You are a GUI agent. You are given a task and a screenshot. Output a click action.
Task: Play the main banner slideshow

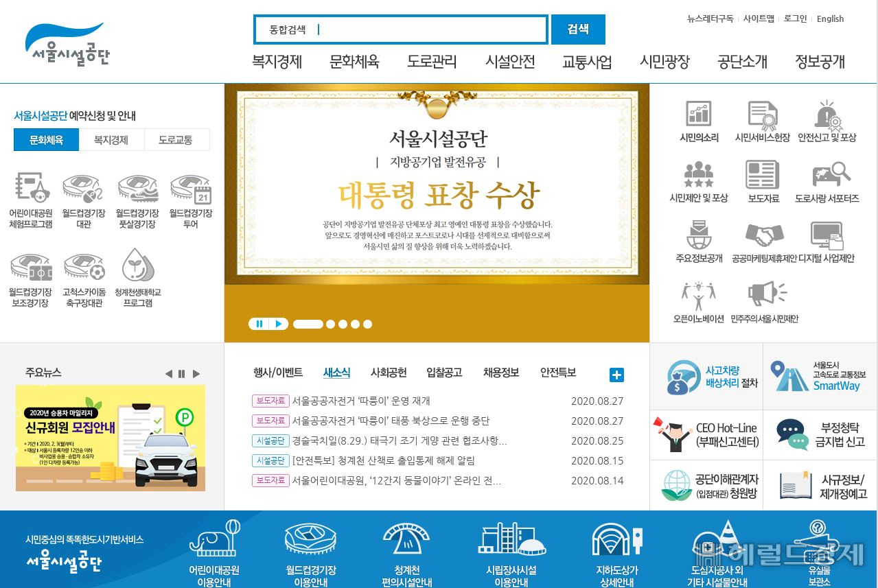coord(278,324)
